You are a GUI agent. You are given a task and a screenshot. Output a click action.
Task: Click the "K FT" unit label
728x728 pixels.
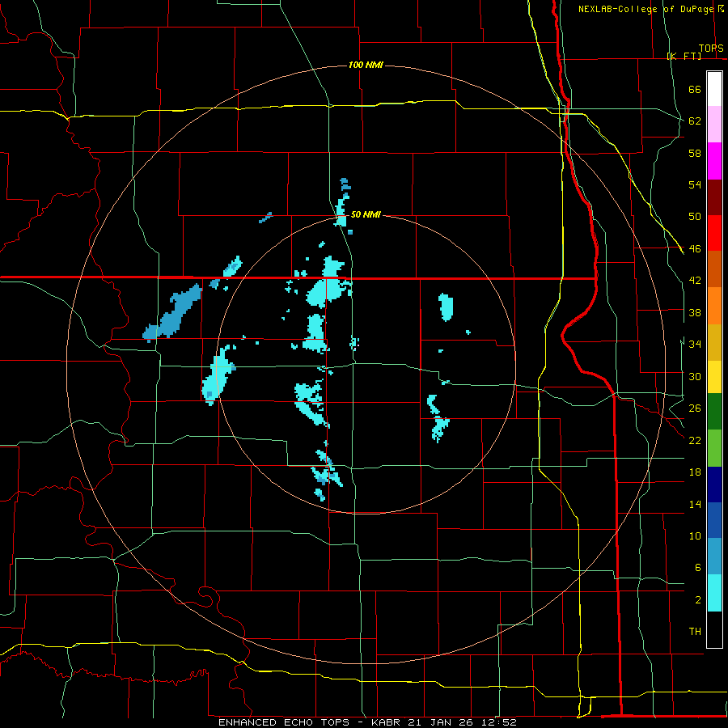point(686,56)
